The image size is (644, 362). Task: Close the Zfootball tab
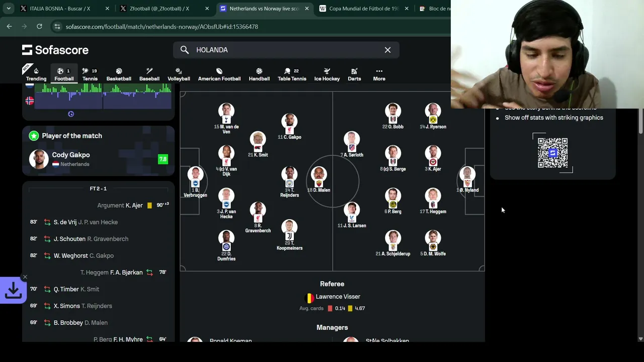pyautogui.click(x=207, y=9)
